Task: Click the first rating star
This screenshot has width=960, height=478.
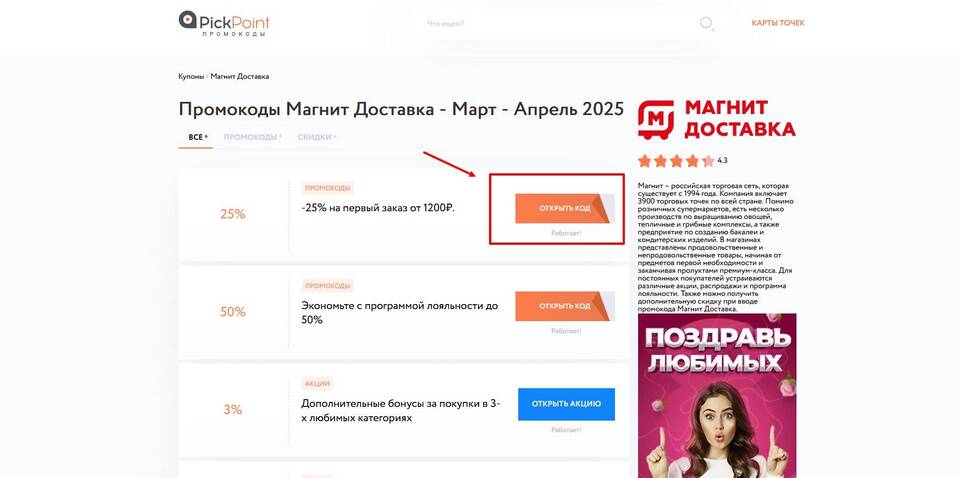Action: pos(644,161)
